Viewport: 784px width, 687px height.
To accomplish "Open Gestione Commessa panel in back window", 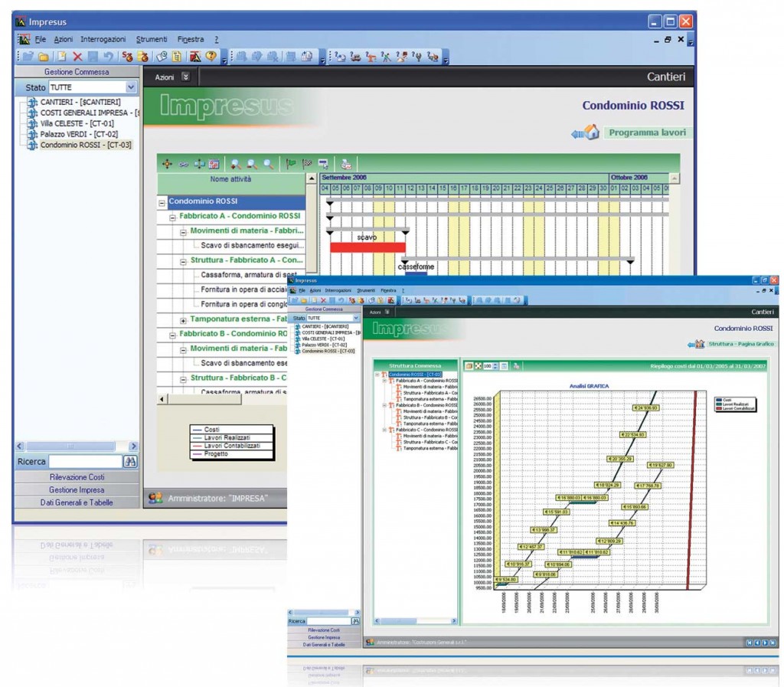I will 77,72.
